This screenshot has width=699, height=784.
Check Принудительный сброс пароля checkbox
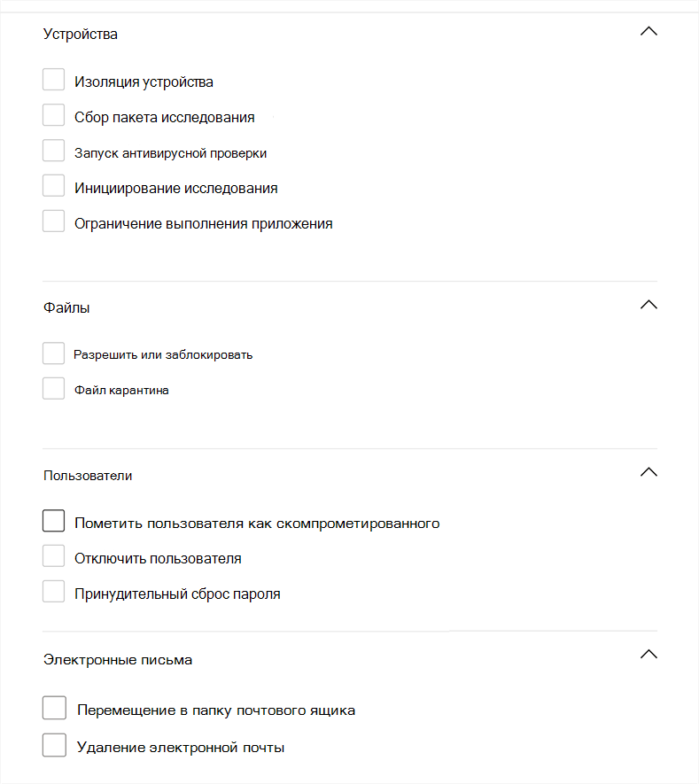53,592
